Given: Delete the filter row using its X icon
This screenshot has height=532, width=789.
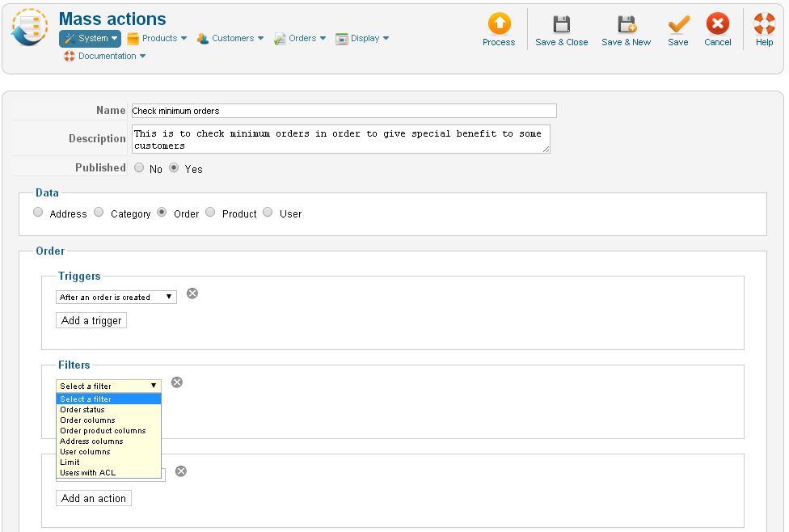Looking at the screenshot, I should coord(177,382).
